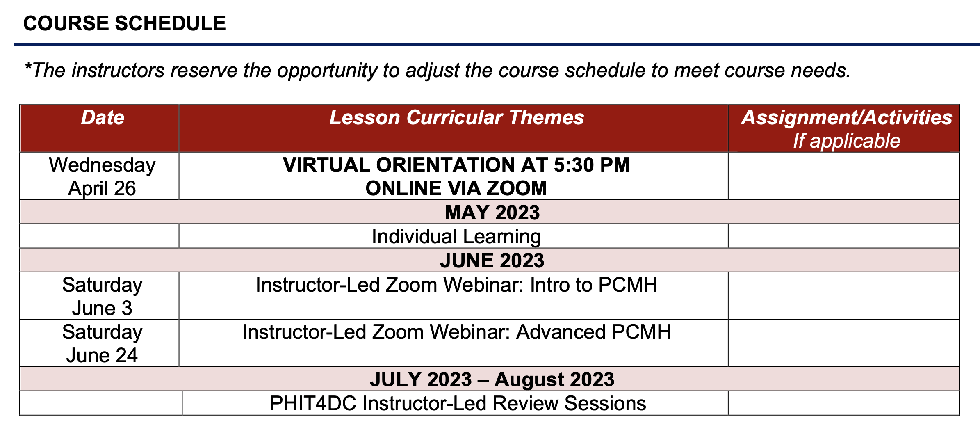
Task: Click the Saturday June 3 date cell
Action: (102, 296)
